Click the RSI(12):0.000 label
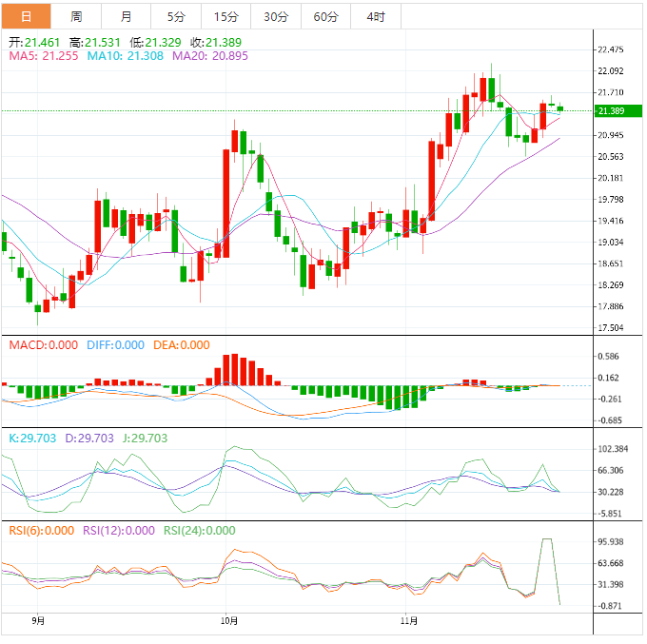 [119, 531]
